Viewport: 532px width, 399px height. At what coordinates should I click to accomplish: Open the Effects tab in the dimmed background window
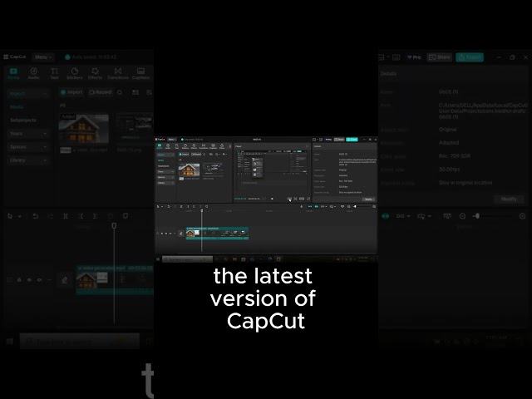tap(95, 73)
